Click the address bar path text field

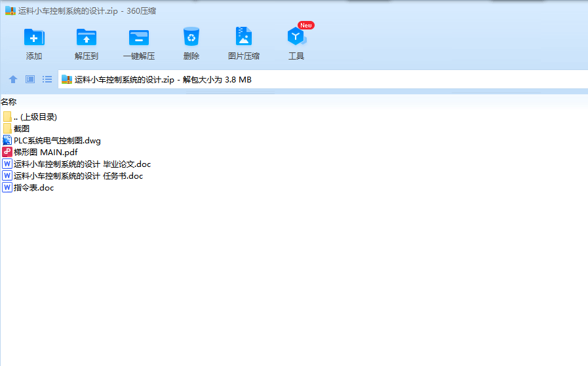(x=323, y=79)
